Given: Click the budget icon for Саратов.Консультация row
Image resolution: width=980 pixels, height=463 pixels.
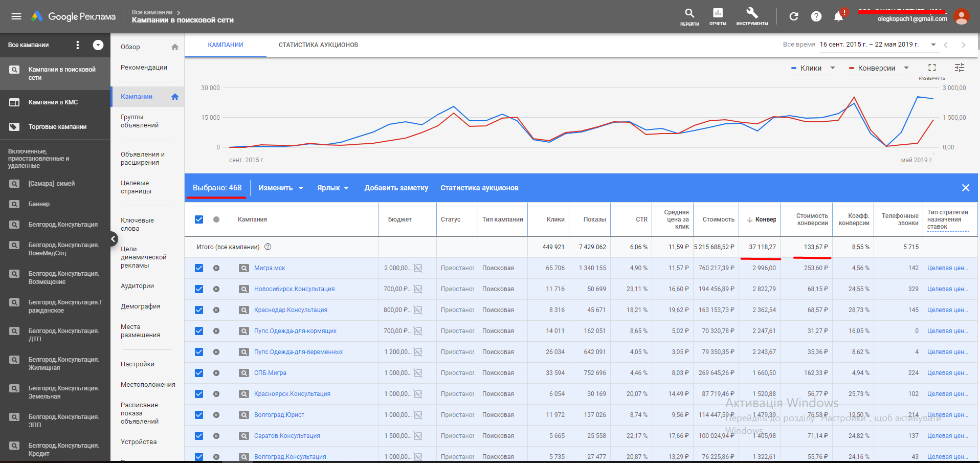Looking at the screenshot, I should [418, 436].
